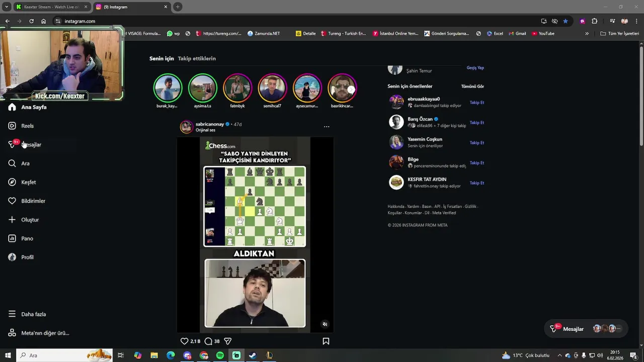Open the Tureng - Turkish En... bookmark
This screenshot has height=362, width=644.
point(343,34)
